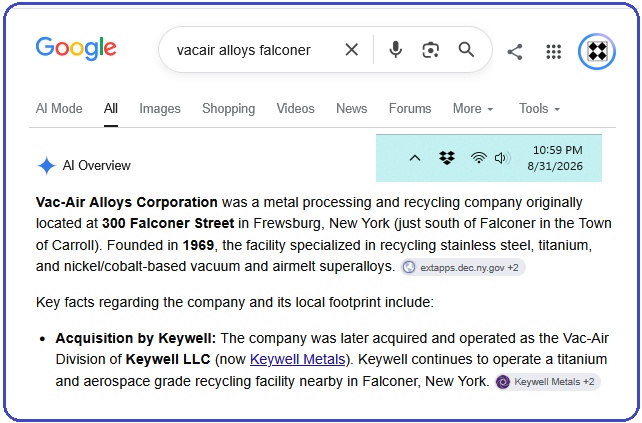Click the share icon

[x=515, y=52]
